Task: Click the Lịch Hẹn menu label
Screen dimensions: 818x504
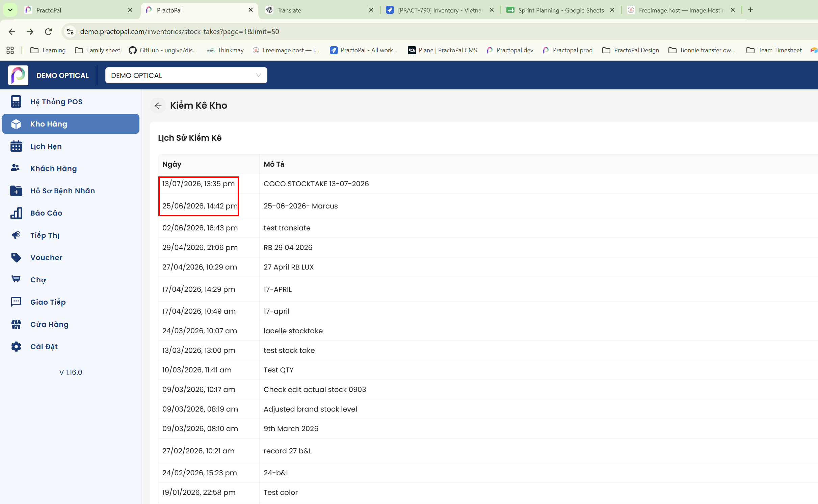Action: (46, 146)
